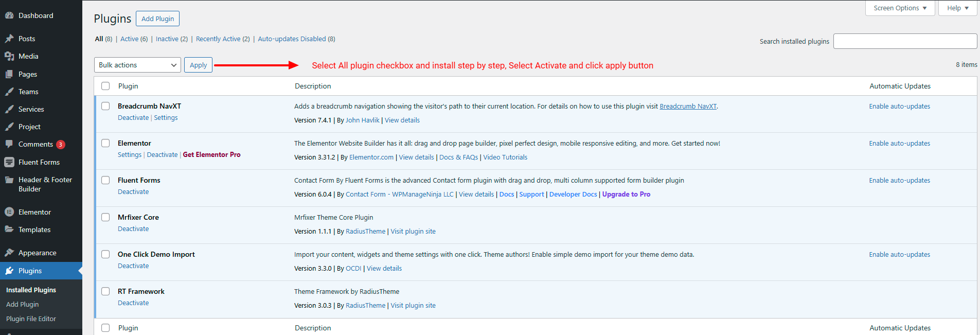This screenshot has height=335, width=980.
Task: Click the Teams pin icon
Action: (9, 92)
